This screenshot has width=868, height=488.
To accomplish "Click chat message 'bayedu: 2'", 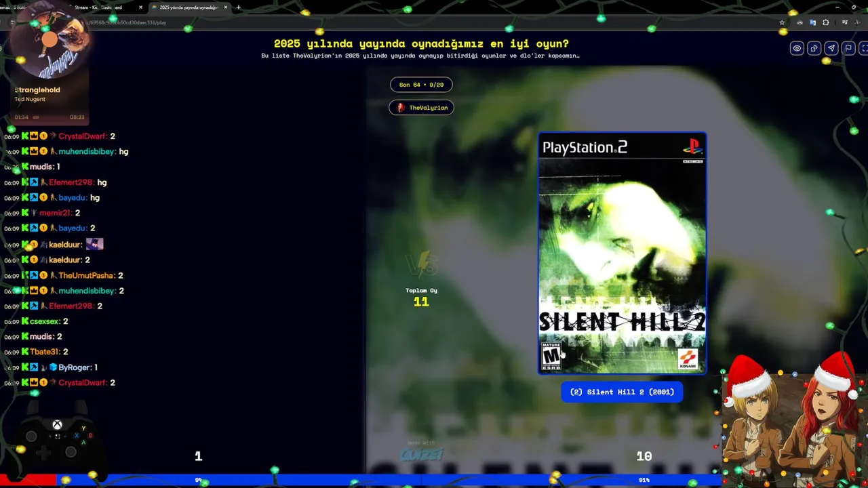I will coord(50,228).
